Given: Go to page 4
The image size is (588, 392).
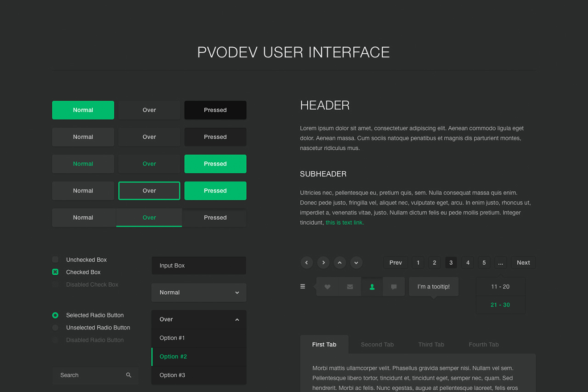Looking at the screenshot, I should point(468,262).
